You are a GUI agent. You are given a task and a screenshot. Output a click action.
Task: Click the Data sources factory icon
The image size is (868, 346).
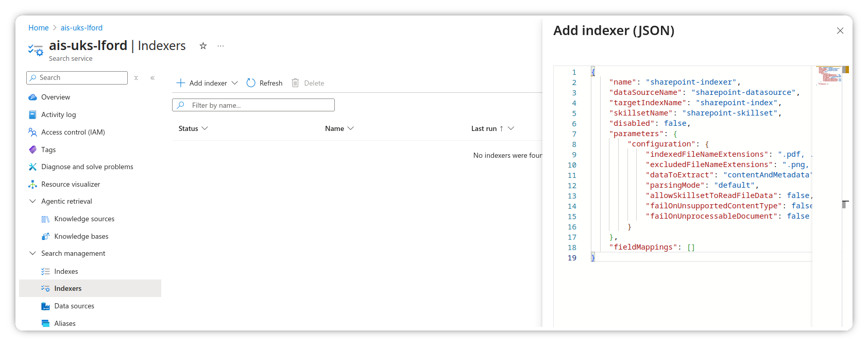[45, 306]
